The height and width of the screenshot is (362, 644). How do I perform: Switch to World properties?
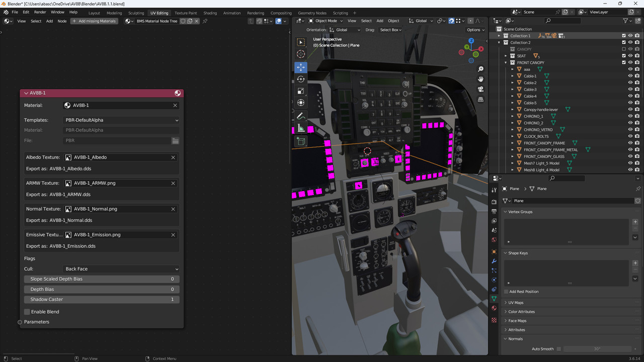(x=493, y=240)
